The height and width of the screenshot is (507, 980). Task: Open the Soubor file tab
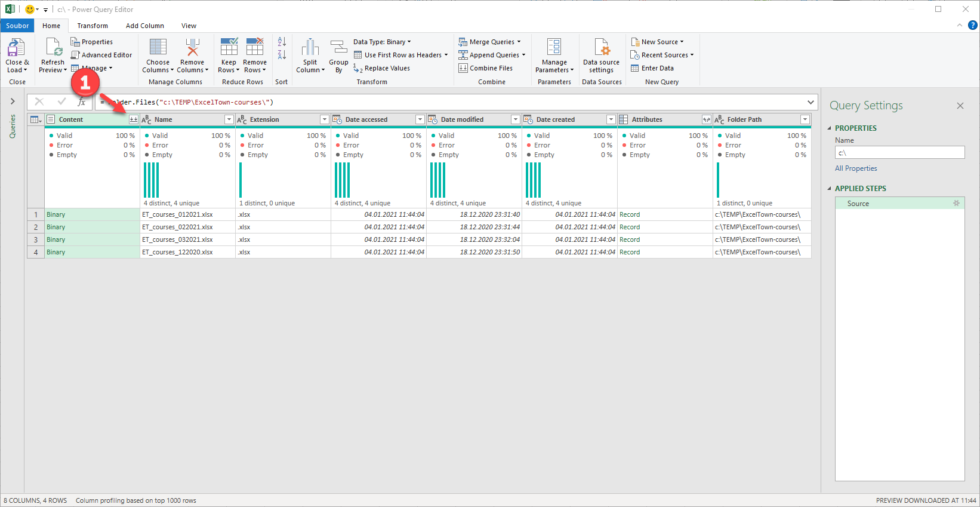click(17, 26)
